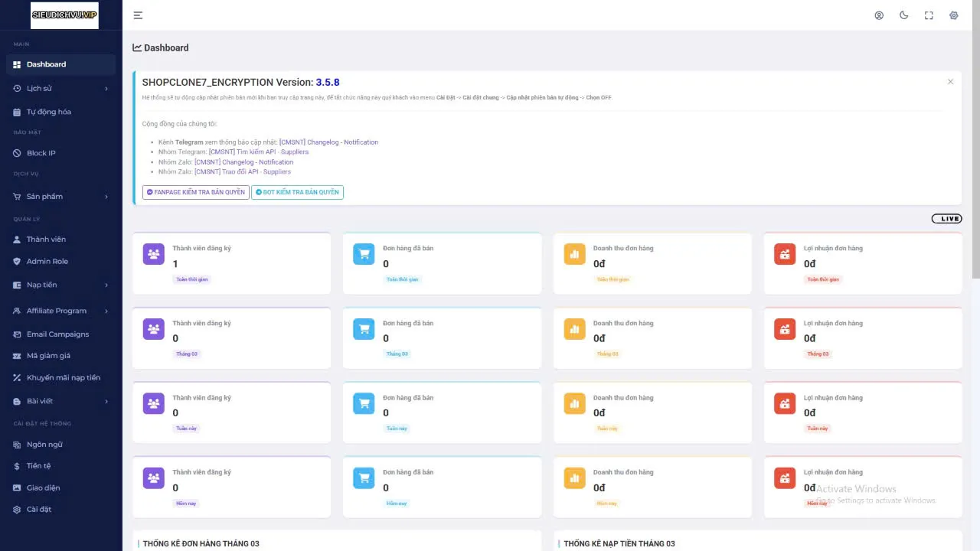Click BOT KIỂM TRA BẢN QUYỀN button
This screenshot has height=551, width=980.
coord(297,192)
